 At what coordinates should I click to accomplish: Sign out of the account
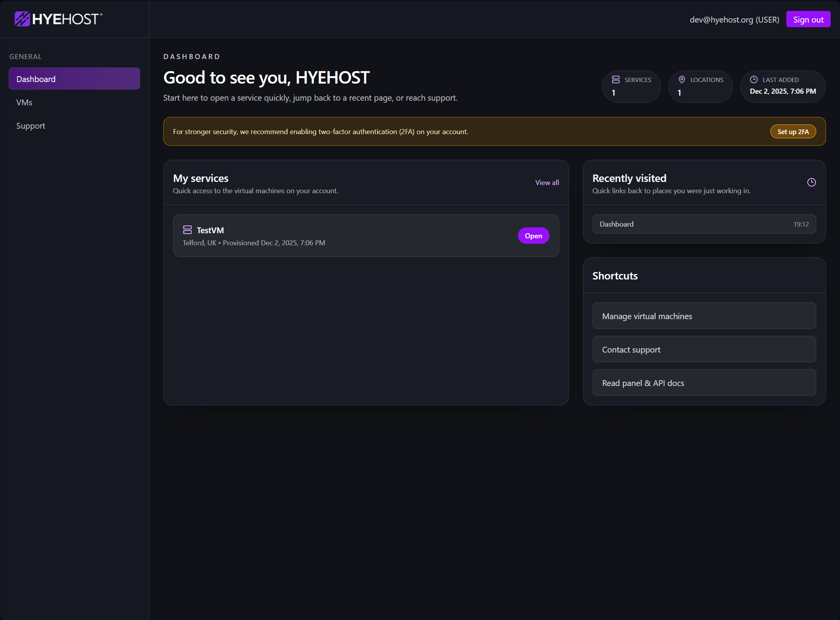point(808,19)
